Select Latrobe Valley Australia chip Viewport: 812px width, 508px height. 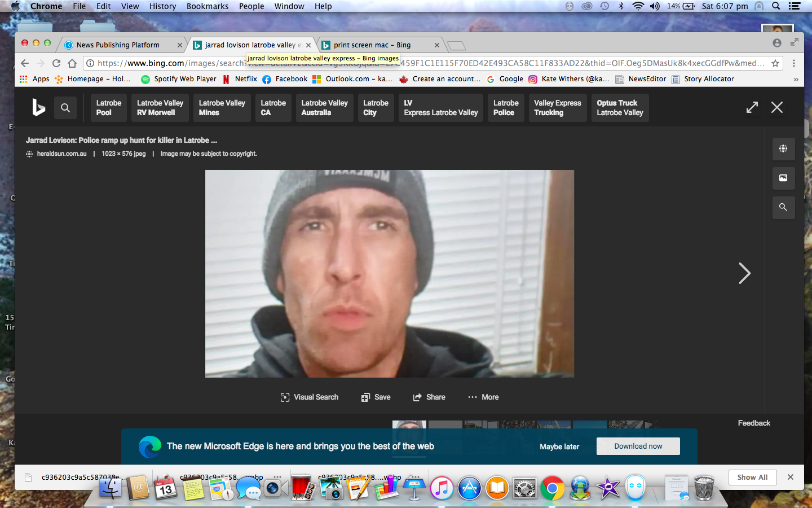point(325,108)
